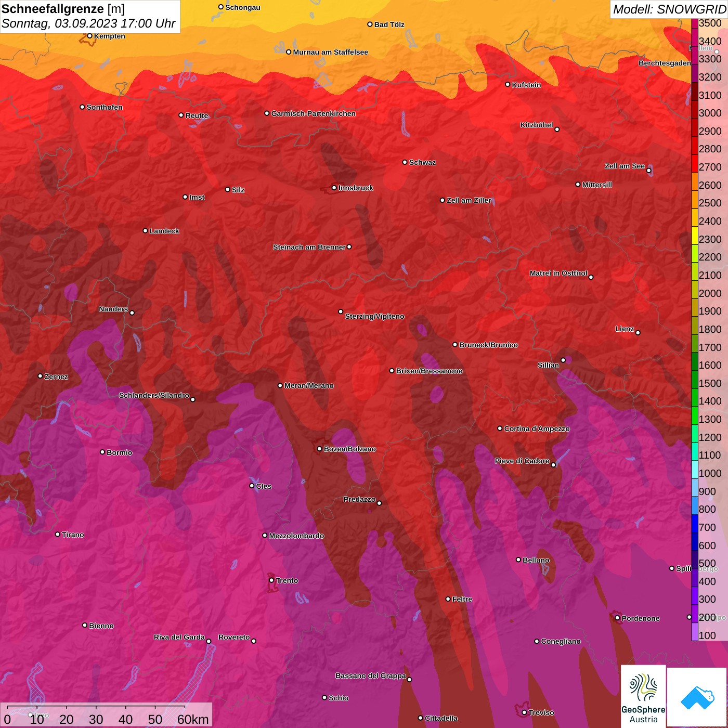
Task: Click the Reutte label
Action: [x=197, y=115]
